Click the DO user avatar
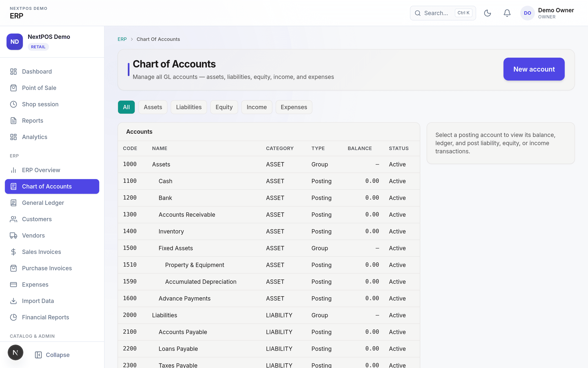588x368 pixels. pos(527,13)
